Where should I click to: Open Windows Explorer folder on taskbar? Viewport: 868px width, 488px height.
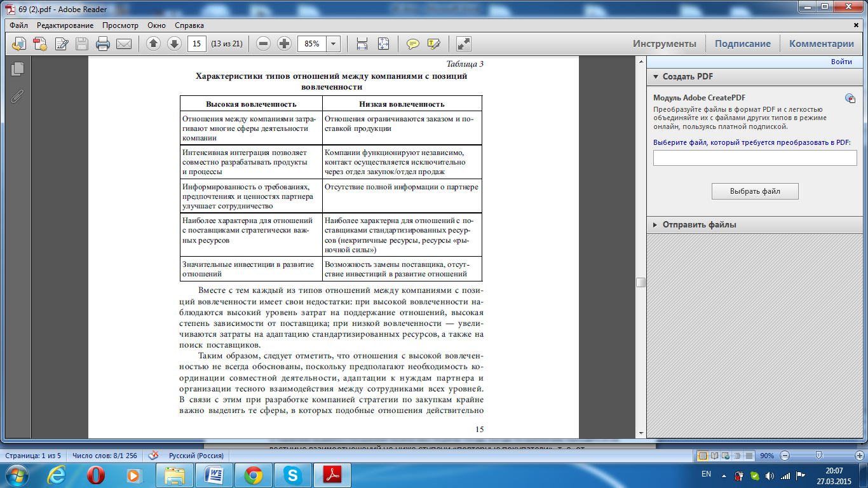click(x=174, y=475)
